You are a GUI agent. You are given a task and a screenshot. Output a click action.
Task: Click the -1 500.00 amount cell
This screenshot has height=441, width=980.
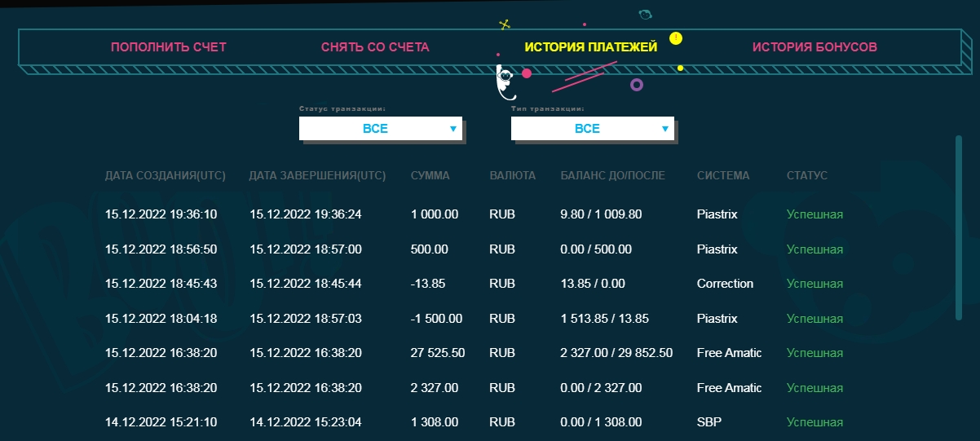(437, 319)
